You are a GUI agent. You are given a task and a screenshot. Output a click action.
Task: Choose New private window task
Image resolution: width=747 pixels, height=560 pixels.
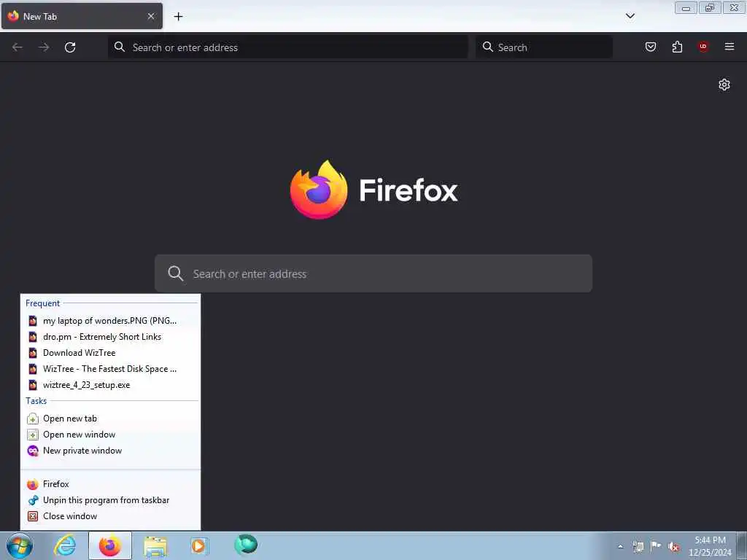pyautogui.click(x=110, y=451)
